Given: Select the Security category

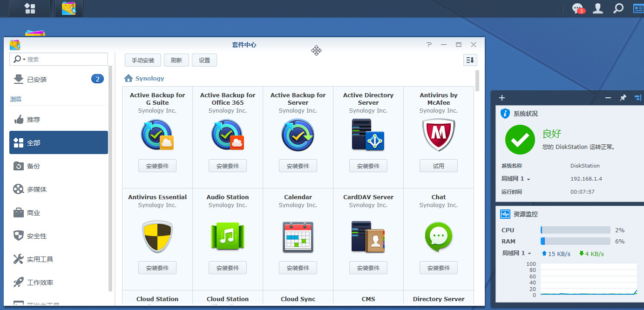Looking at the screenshot, I should pyautogui.click(x=59, y=236).
